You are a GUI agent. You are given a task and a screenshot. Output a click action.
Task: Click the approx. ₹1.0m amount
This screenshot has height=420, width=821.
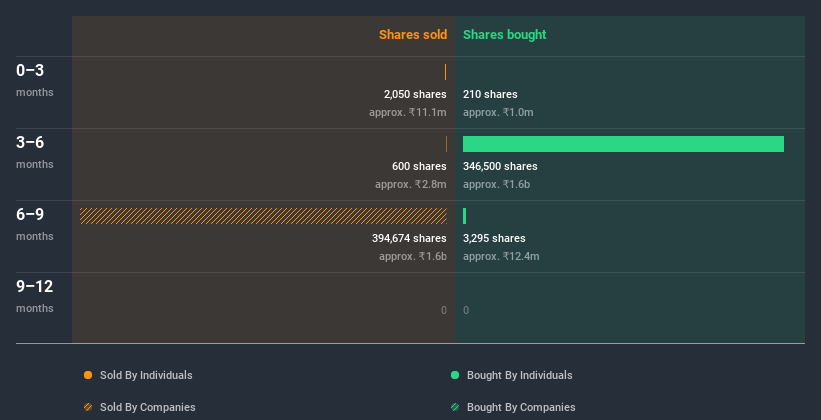pyautogui.click(x=498, y=112)
